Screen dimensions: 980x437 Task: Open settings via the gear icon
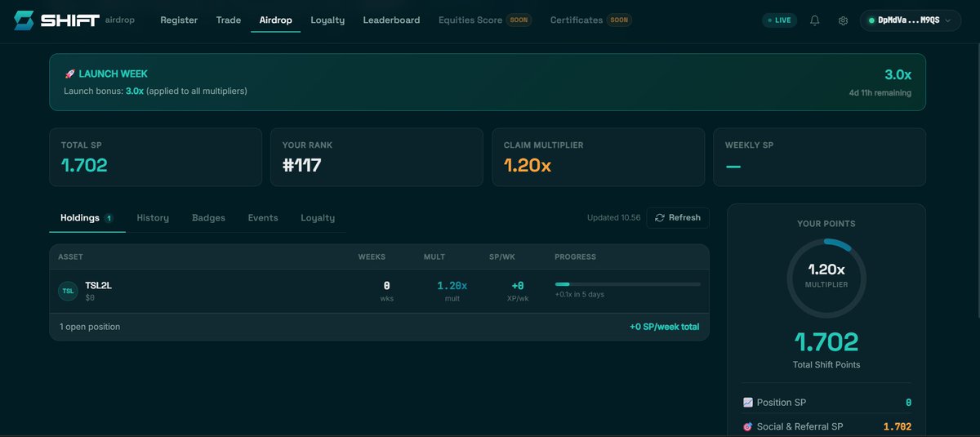[x=843, y=20]
